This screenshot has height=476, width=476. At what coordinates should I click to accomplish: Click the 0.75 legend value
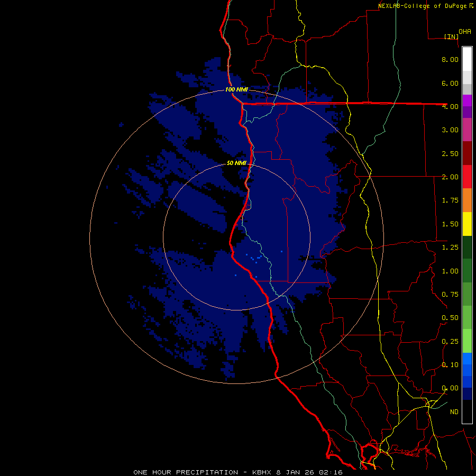(450, 295)
